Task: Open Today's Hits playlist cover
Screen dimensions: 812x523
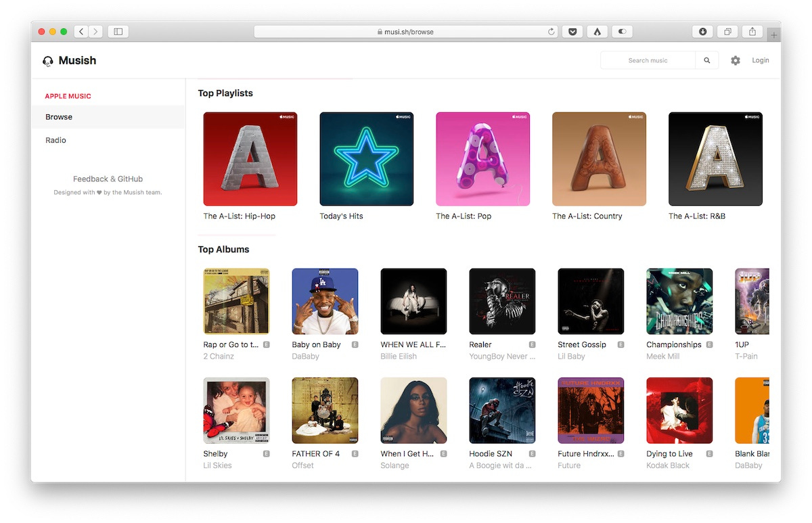Action: point(367,159)
